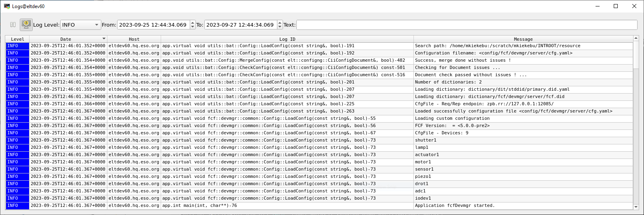644x215 pixels.
Task: Click the scrollbar up arrow
Action: point(636,38)
